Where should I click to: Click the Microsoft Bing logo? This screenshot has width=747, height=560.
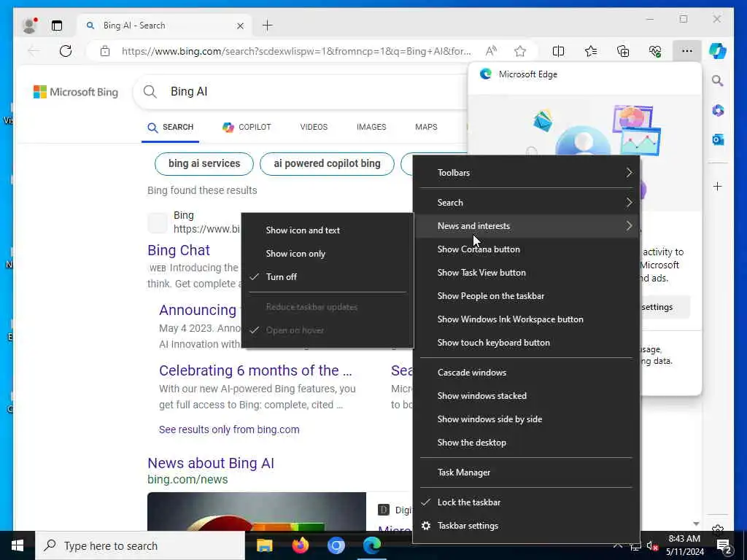(76, 92)
